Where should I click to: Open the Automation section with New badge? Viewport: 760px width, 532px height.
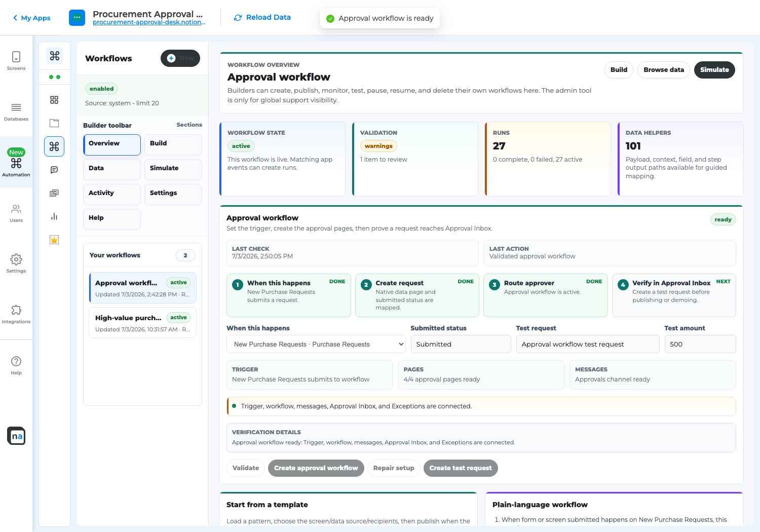16,163
